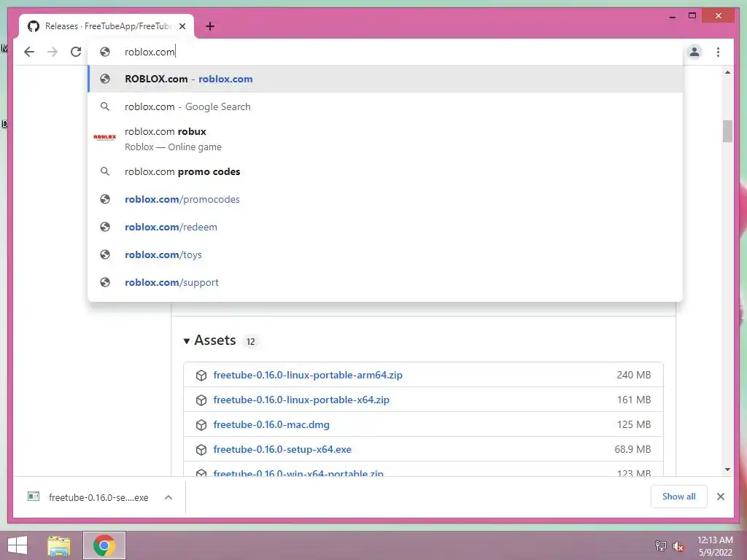Click the scrollbar down arrow
747x560 pixels.
pyautogui.click(x=727, y=470)
